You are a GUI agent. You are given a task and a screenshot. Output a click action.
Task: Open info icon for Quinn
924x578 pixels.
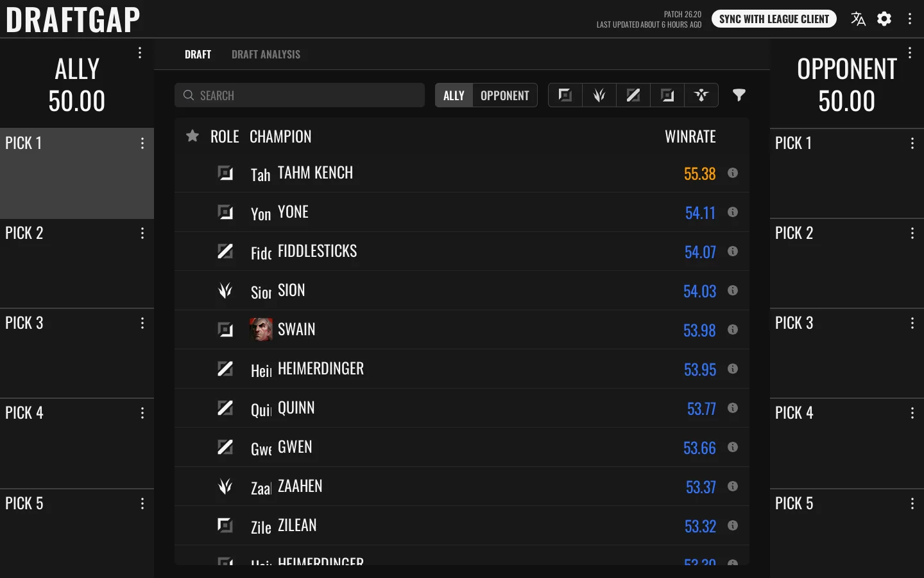coord(733,408)
